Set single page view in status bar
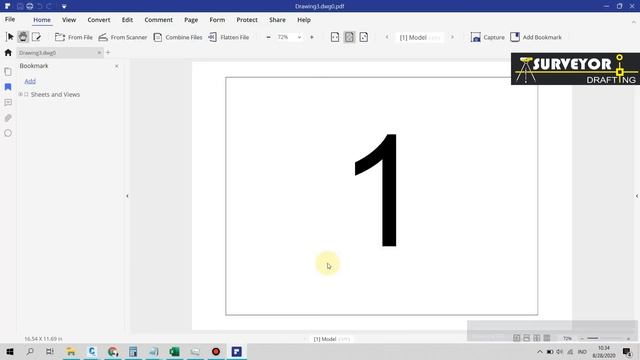Image resolution: width=640 pixels, height=360 pixels. tap(516, 338)
